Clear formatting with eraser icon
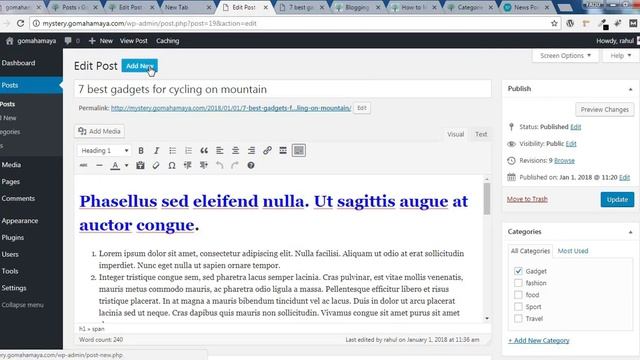640x360 pixels. [156, 165]
